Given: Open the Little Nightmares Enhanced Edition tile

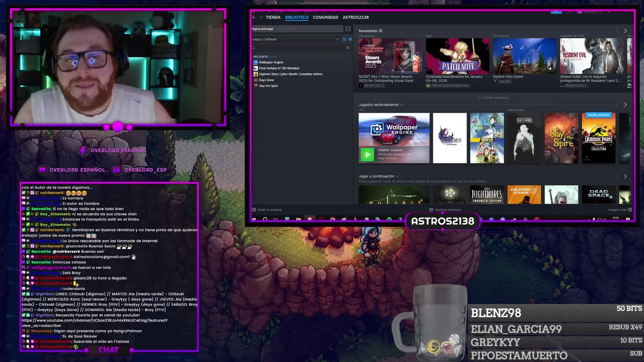Looking at the screenshot, I should point(487,195).
